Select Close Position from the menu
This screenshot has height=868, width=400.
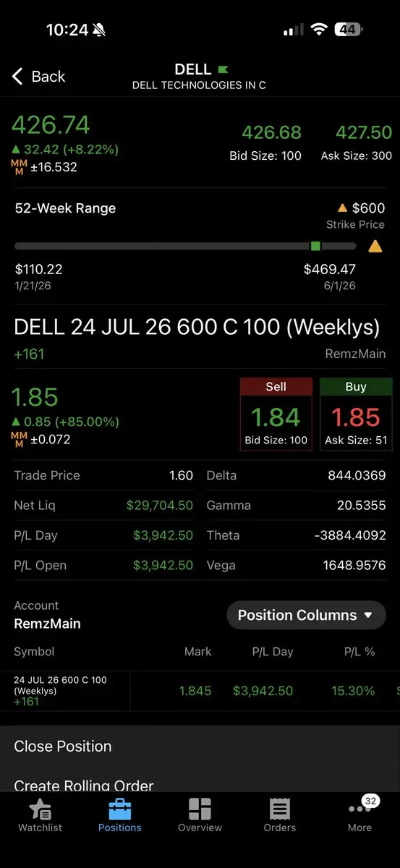[x=200, y=746]
